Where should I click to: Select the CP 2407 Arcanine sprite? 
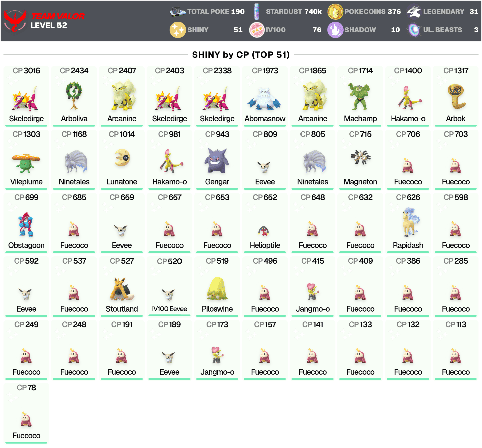(124, 95)
